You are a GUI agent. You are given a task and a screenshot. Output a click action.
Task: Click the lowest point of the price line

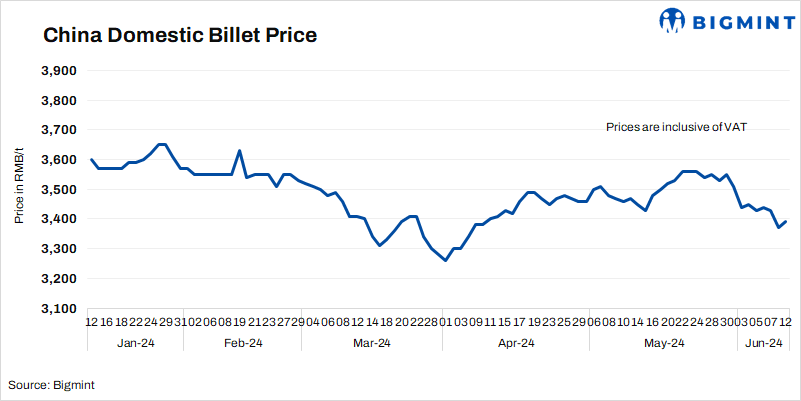(445, 260)
